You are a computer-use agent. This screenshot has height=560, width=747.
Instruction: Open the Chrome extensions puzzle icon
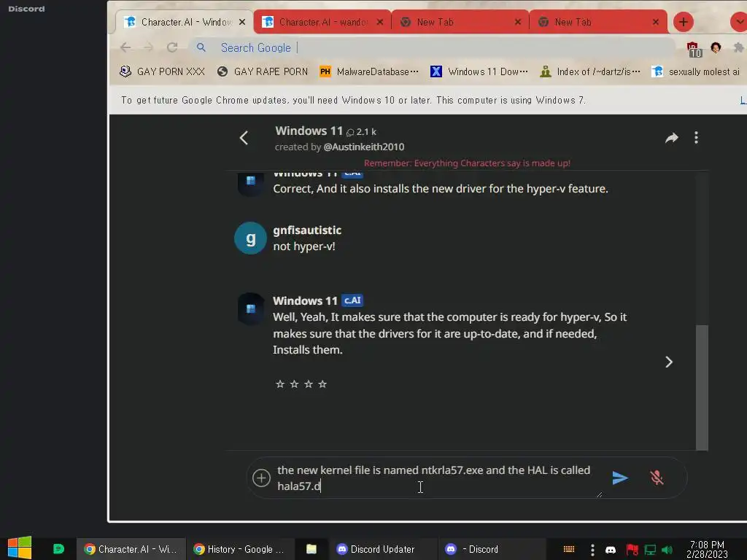[738, 47]
